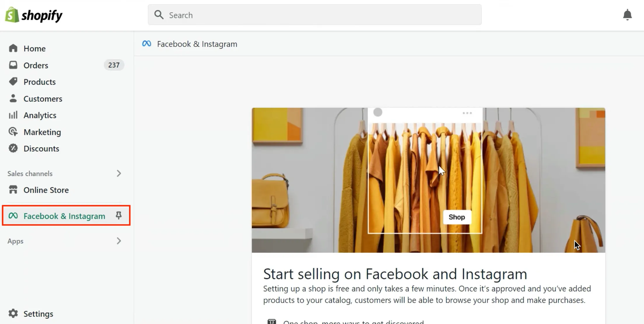Open the Marketing section

coord(42,132)
